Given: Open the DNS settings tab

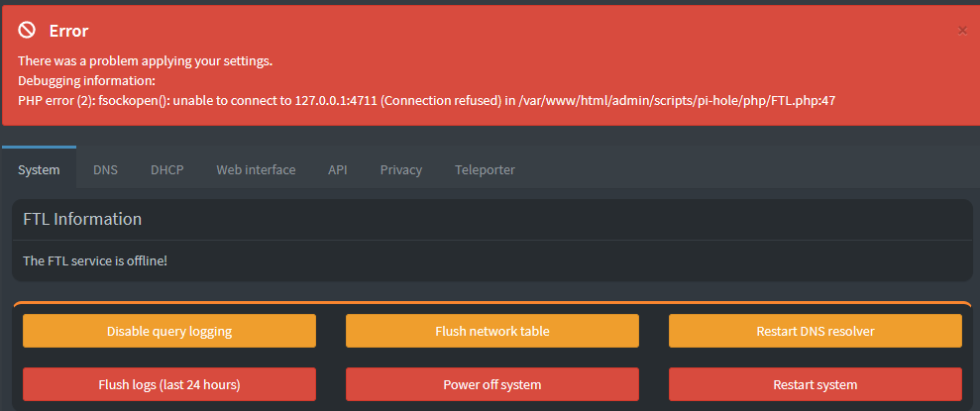Looking at the screenshot, I should [x=105, y=169].
